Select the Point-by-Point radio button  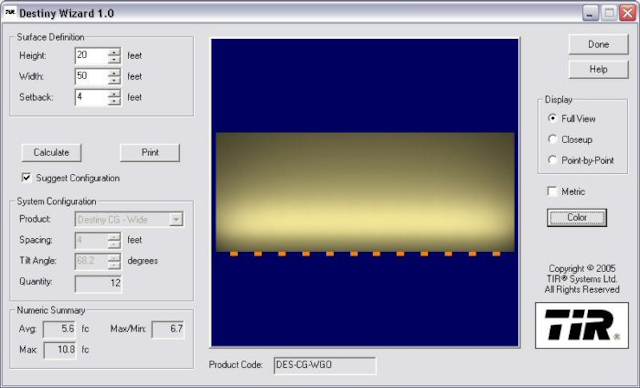[x=552, y=160]
